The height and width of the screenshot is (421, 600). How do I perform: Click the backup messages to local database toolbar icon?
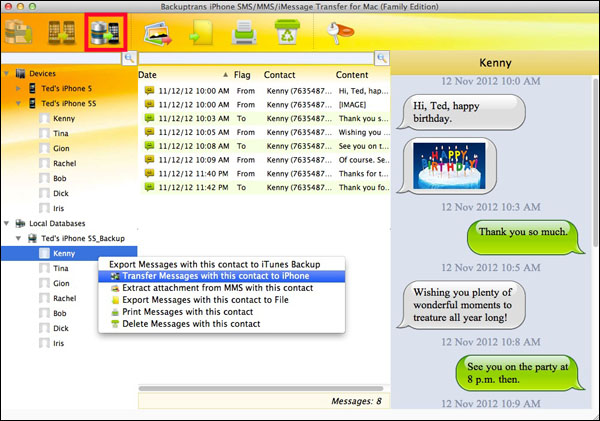(18, 32)
